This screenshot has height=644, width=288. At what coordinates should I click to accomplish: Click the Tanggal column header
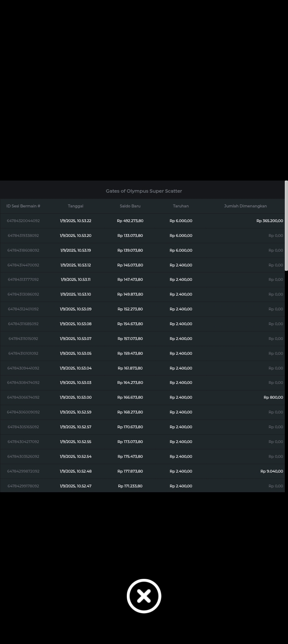(x=76, y=206)
